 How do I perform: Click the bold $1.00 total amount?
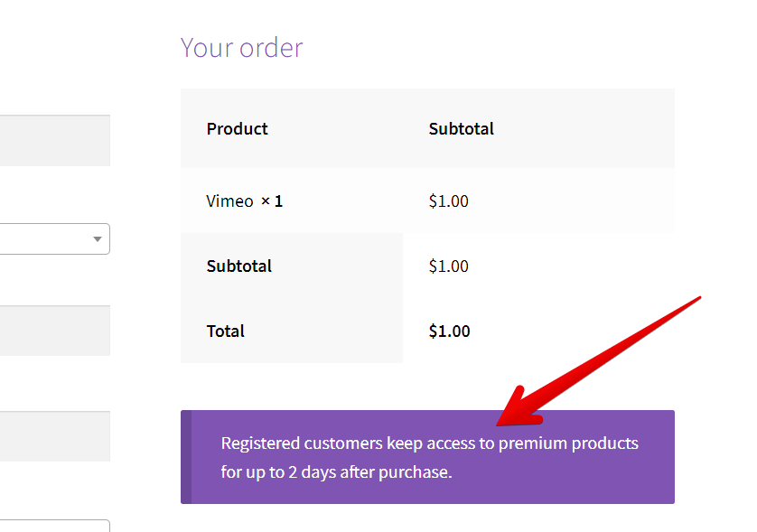[x=449, y=331]
